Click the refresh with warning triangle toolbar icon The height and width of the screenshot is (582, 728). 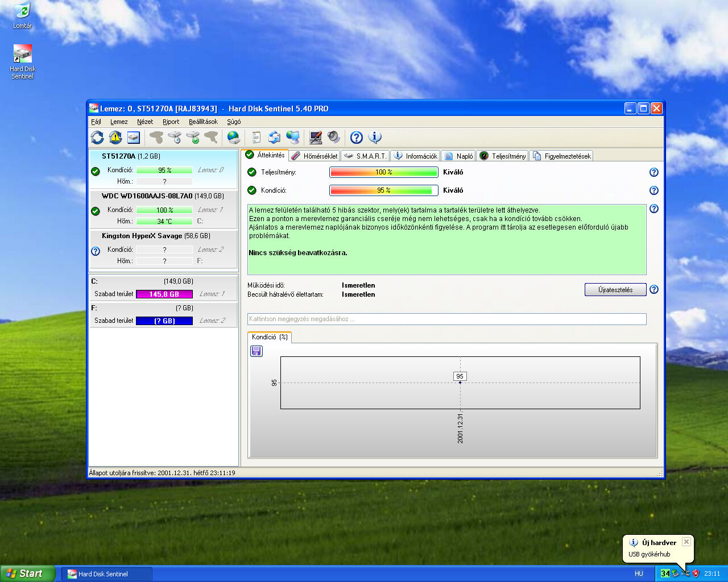(115, 138)
